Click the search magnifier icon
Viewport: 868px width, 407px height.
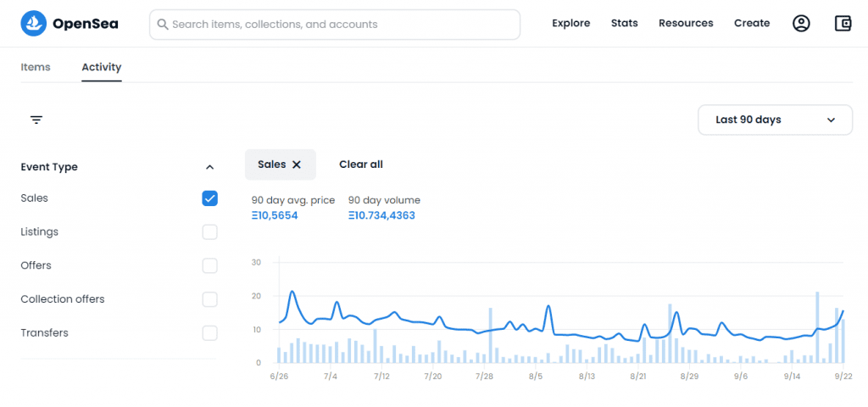[162, 25]
